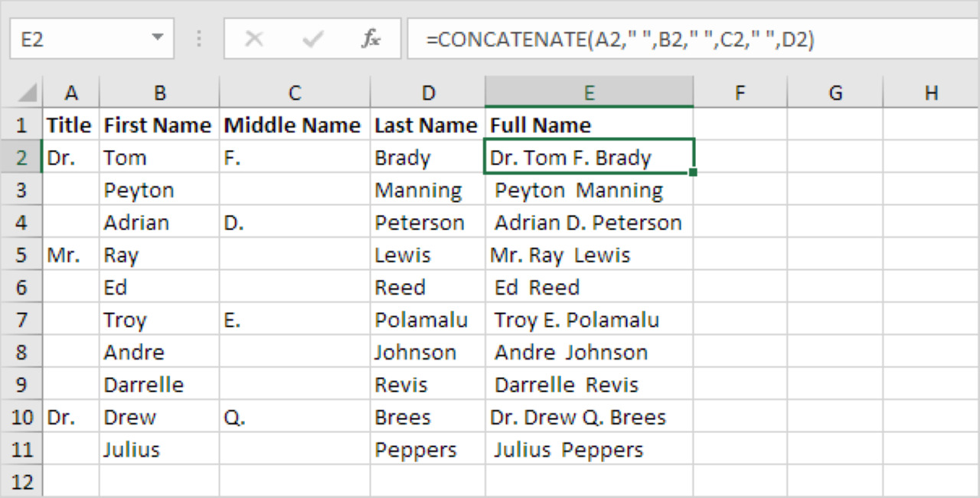This screenshot has width=980, height=498.
Task: Select row 12 header
Action: click(x=21, y=483)
